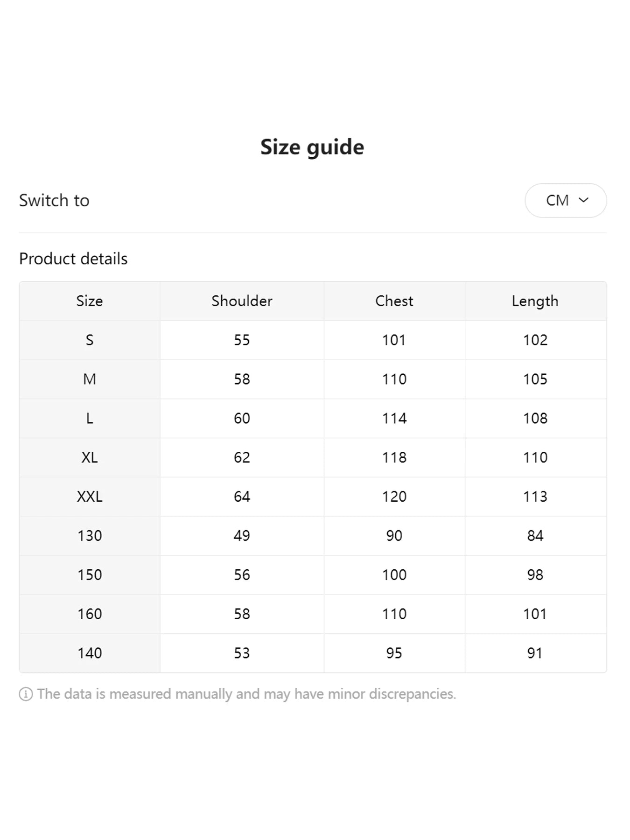The height and width of the screenshot is (840, 630).
Task: Select the 150 size row label
Action: coord(90,575)
